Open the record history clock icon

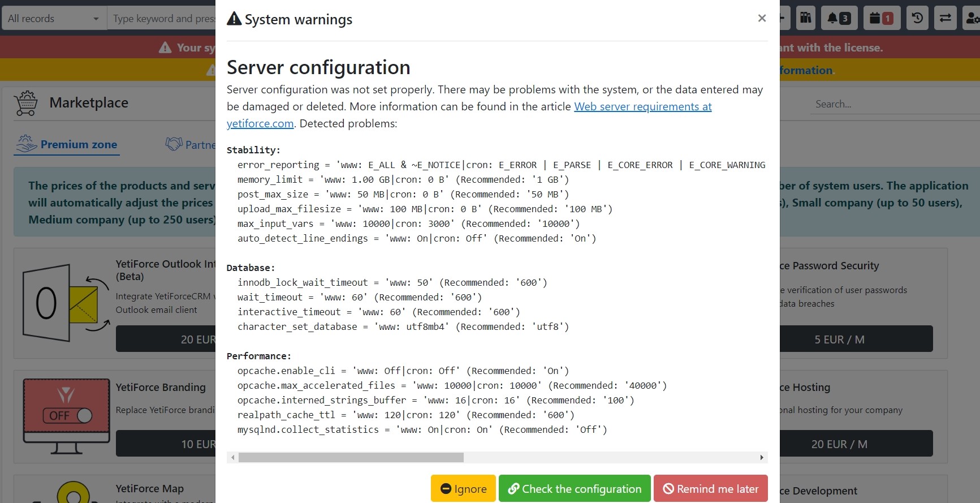917,18
